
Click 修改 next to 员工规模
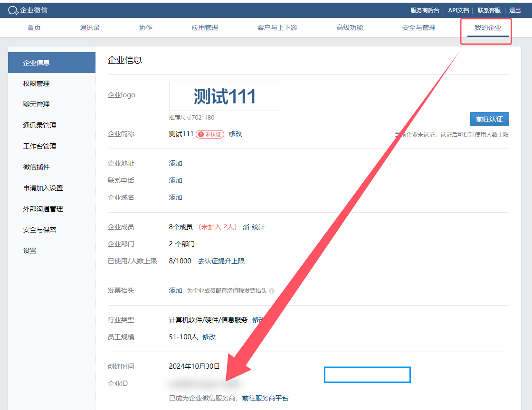pos(209,337)
